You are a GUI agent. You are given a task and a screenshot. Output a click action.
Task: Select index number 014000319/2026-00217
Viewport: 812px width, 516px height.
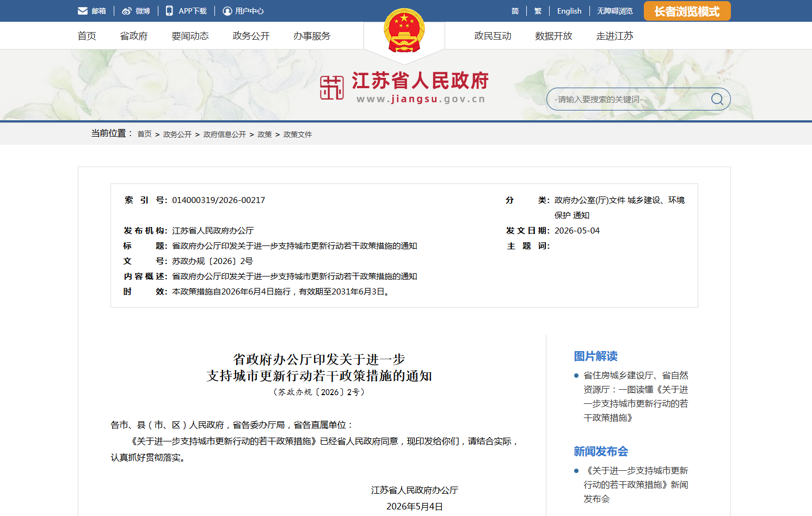coord(219,200)
